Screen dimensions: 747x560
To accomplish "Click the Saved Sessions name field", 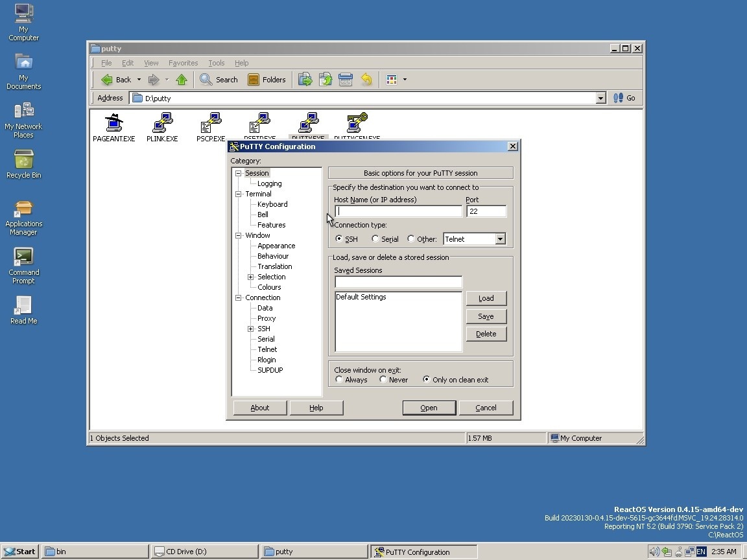I will tap(398, 282).
